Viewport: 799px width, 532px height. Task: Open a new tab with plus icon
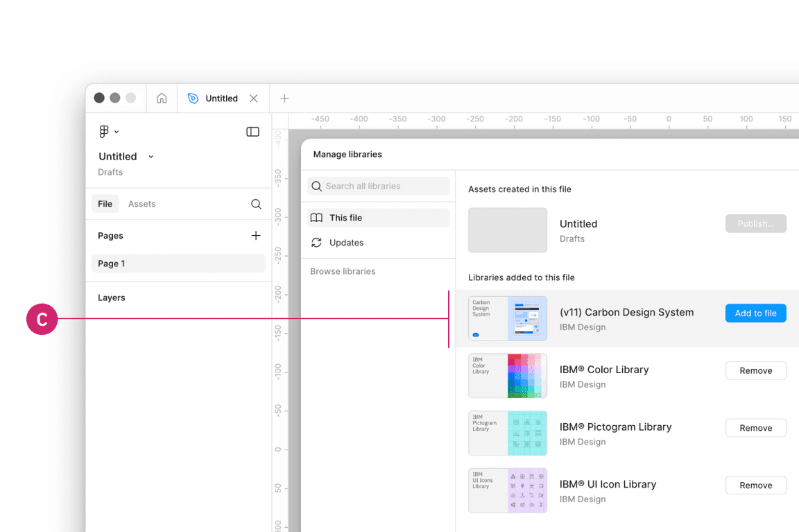pos(284,98)
